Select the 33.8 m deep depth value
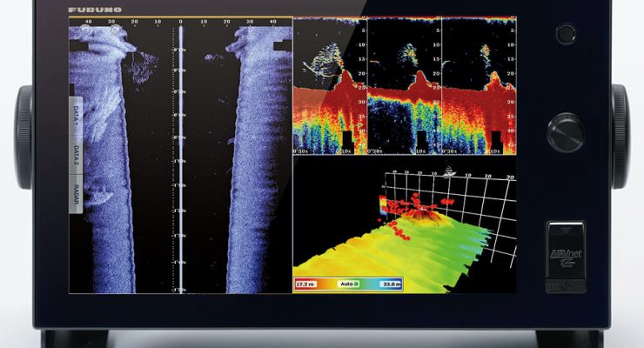Image resolution: width=644 pixels, height=348 pixels. coord(392,284)
